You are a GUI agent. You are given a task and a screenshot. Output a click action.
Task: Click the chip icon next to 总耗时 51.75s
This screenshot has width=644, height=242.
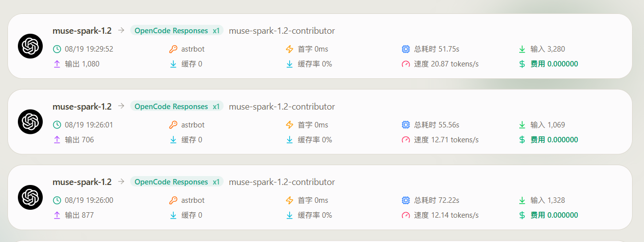coord(406,49)
